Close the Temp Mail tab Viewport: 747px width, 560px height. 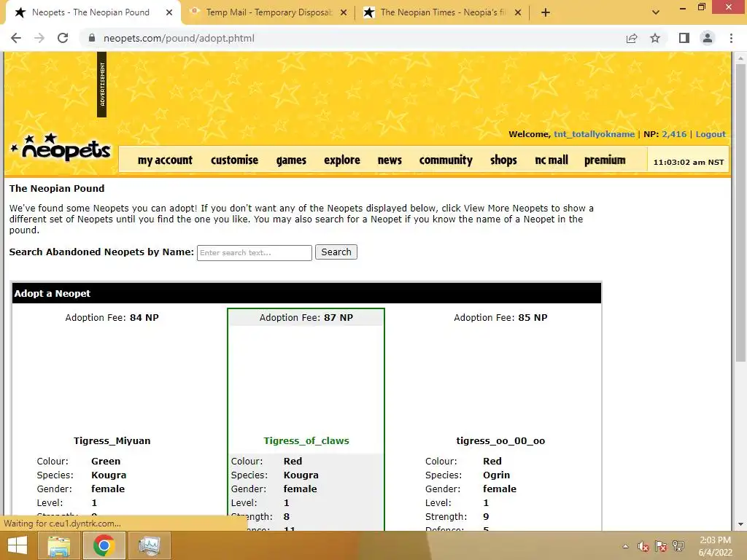point(344,12)
